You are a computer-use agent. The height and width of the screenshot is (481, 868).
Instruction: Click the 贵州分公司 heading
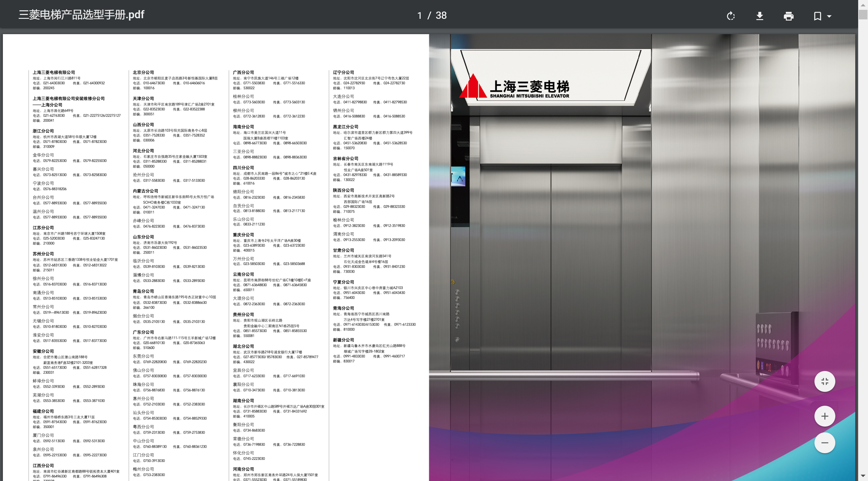point(243,315)
